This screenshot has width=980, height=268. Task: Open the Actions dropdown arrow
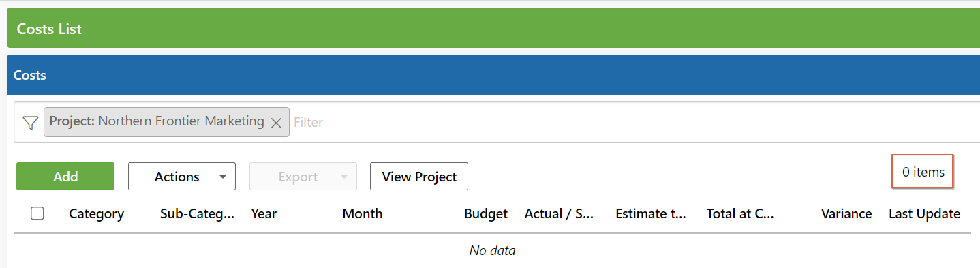222,177
